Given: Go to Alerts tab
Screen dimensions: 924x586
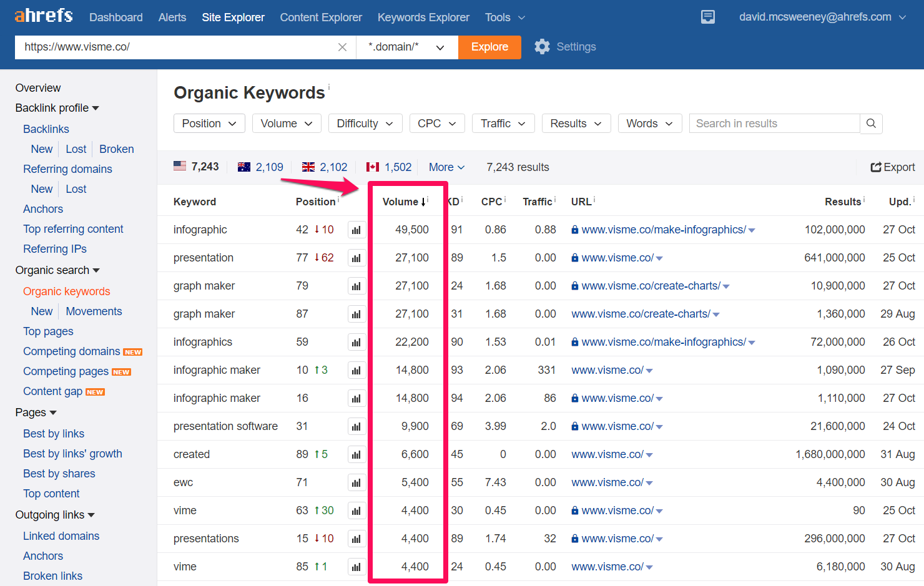Looking at the screenshot, I should pos(172,17).
